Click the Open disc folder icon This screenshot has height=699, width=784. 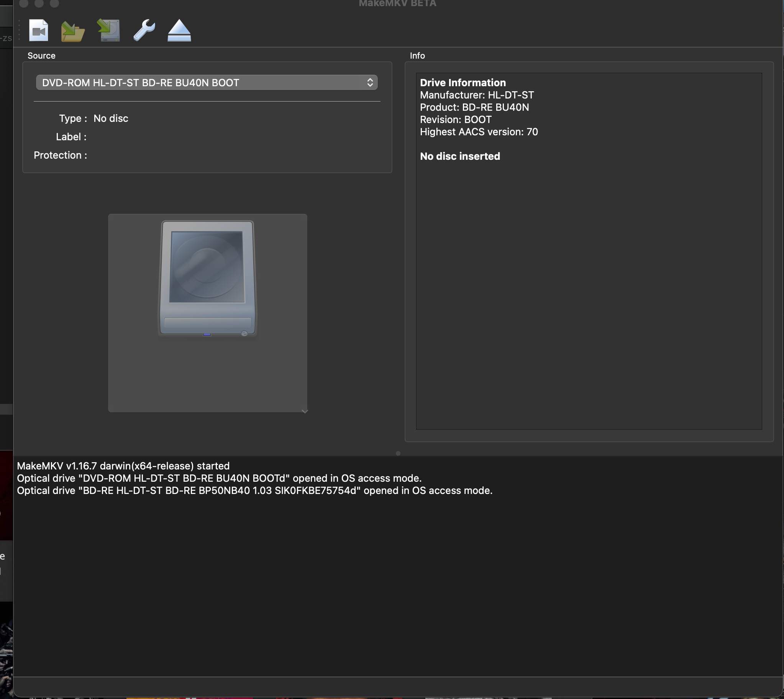(x=72, y=31)
